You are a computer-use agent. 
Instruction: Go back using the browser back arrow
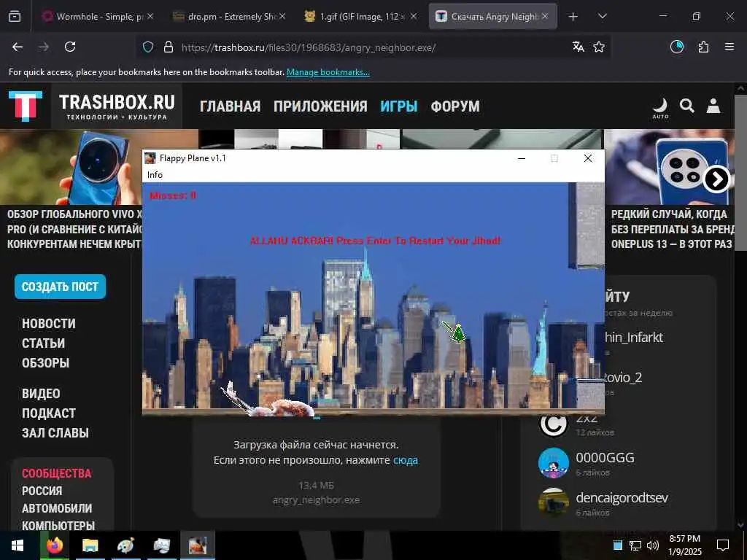(18, 47)
